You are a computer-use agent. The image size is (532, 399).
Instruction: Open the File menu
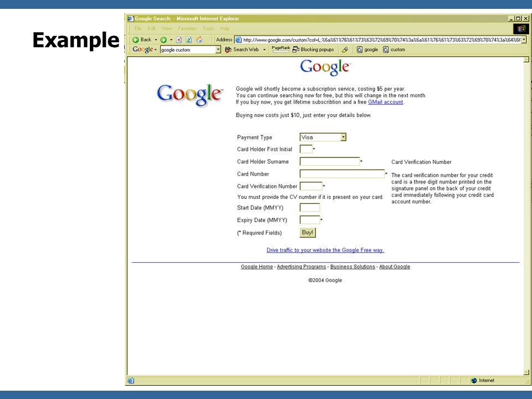coord(138,28)
